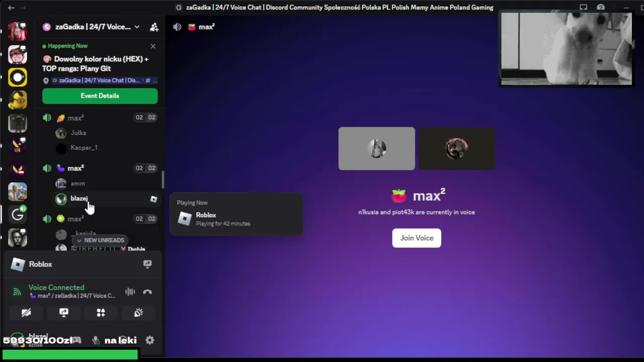This screenshot has height=362, width=644.
Task: Open the activities launcher
Action: pyautogui.click(x=101, y=313)
